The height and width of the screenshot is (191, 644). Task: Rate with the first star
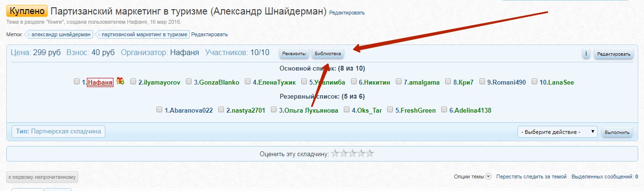coord(335,154)
